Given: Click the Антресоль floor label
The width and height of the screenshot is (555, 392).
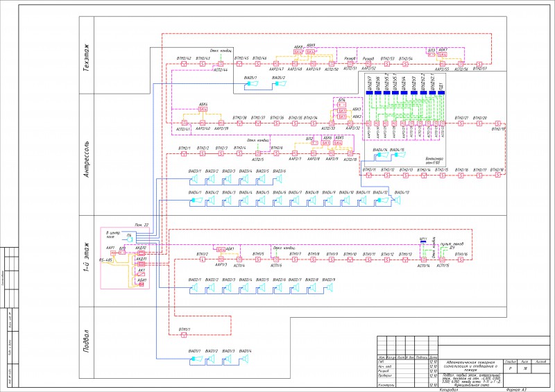Looking at the screenshot, I should 86,160.
